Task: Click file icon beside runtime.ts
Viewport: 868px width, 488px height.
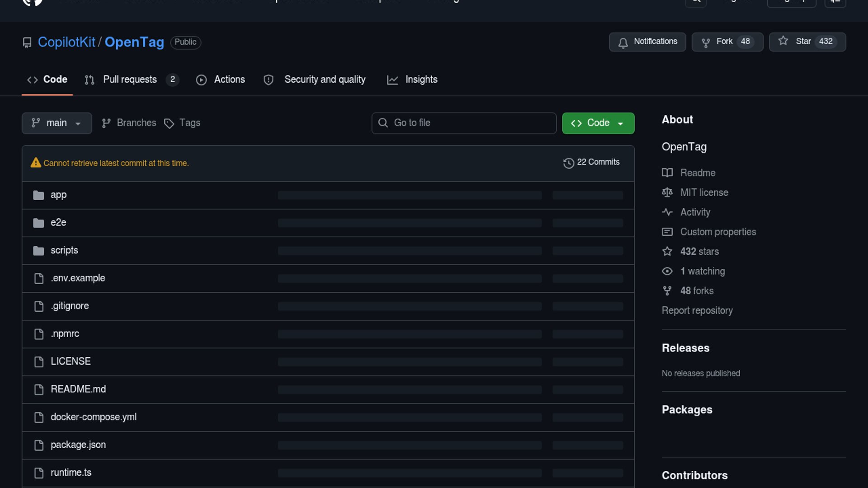Action: click(x=39, y=473)
